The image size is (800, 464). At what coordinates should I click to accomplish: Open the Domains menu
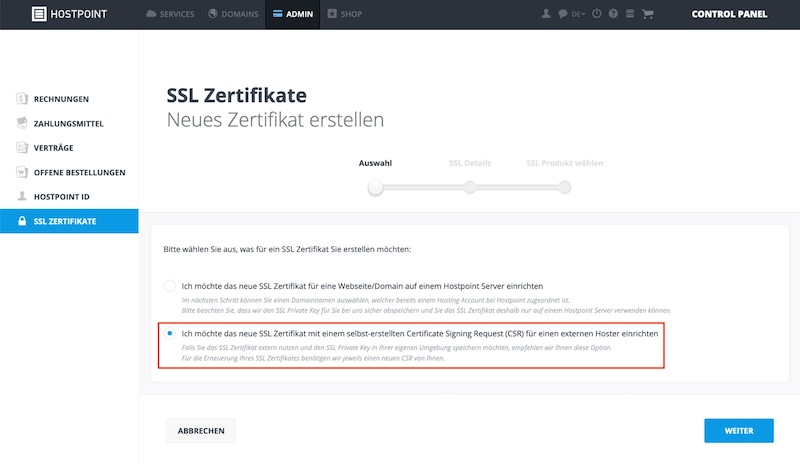tap(233, 14)
